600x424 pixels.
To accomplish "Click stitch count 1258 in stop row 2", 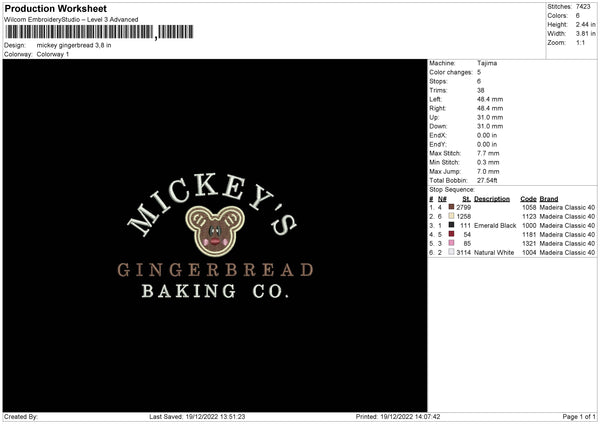I will click(463, 217).
